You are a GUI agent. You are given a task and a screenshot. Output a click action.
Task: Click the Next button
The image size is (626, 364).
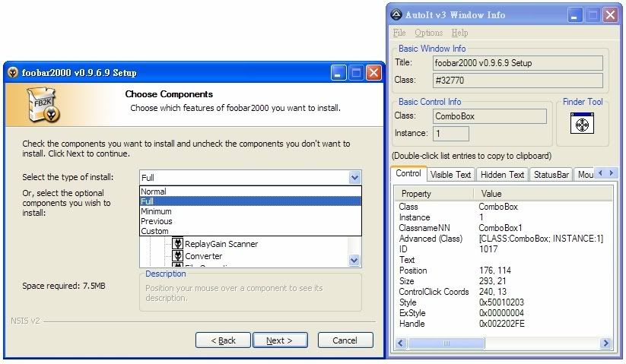pyautogui.click(x=280, y=340)
